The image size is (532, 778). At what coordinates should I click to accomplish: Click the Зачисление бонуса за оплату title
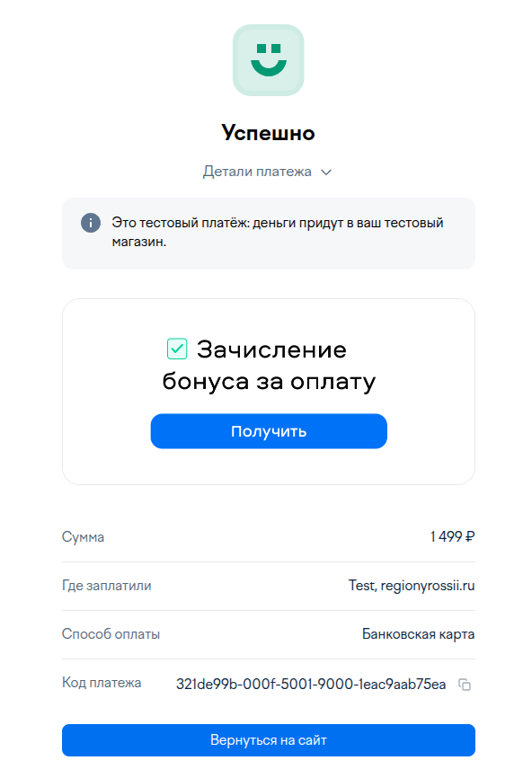pos(269,365)
